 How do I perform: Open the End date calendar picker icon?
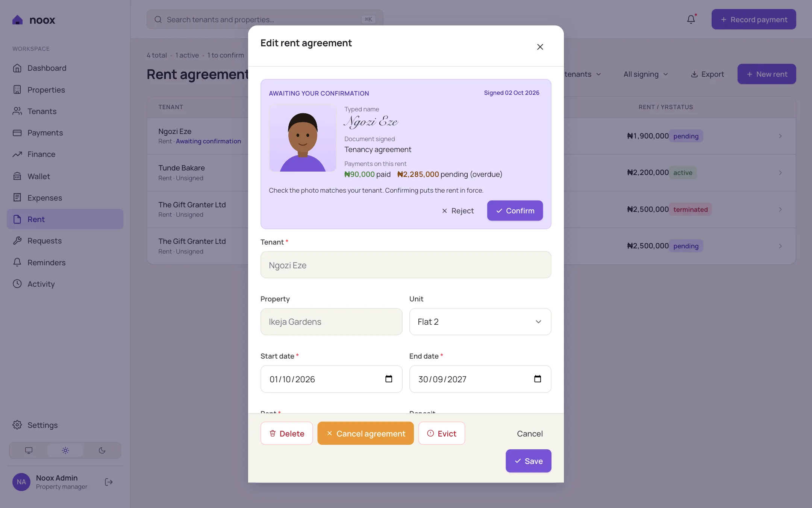[x=538, y=379]
